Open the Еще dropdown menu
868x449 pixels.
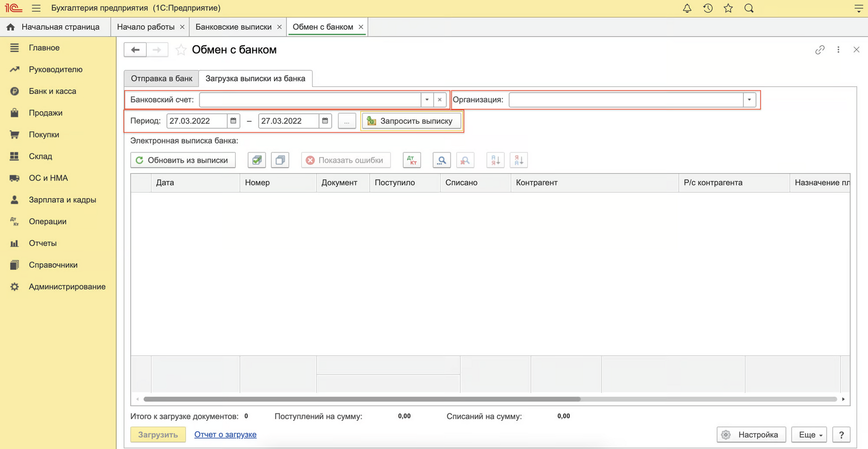(x=810, y=435)
